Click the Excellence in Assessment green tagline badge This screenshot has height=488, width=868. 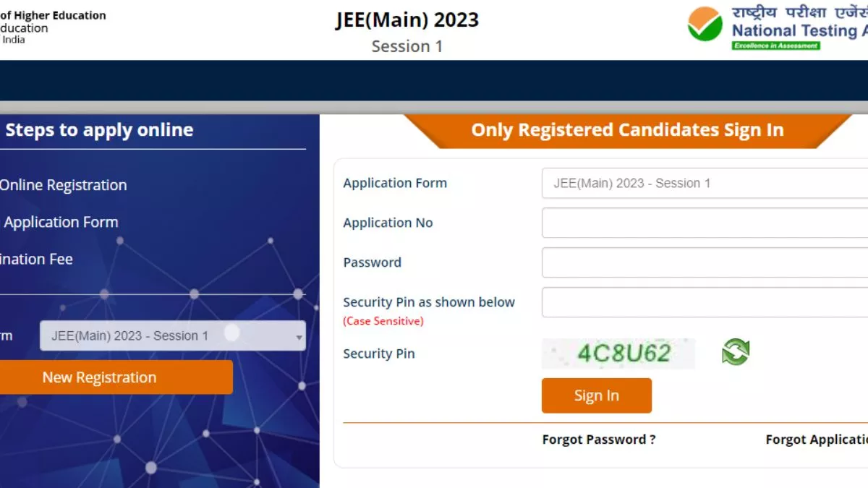pos(775,46)
